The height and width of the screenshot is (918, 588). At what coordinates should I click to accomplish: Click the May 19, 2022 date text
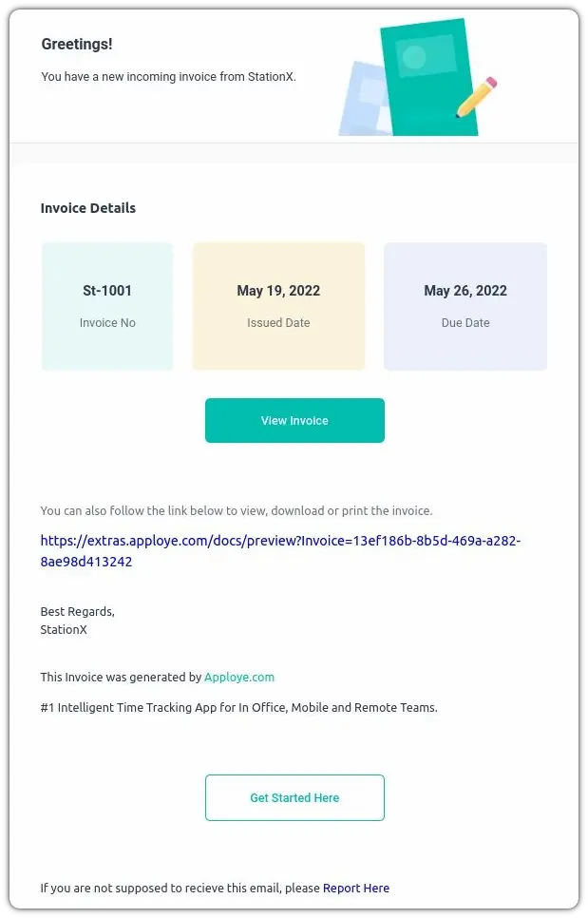tap(278, 291)
